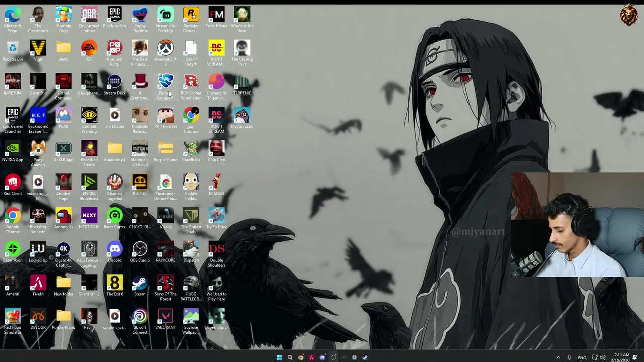644x362 pixels.
Task: Open Razer Cortex shortcut
Action: pyautogui.click(x=114, y=219)
